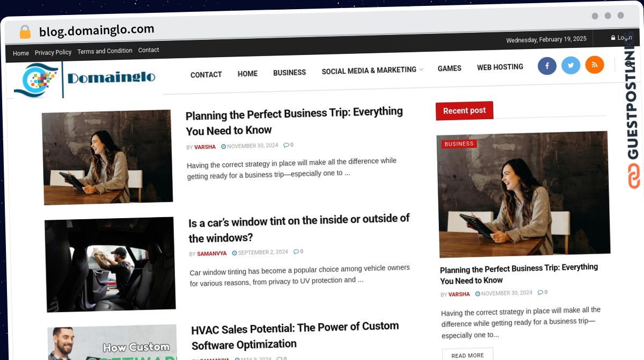Click comment icon in Recent post sidebar
The image size is (644, 360).
pyautogui.click(x=540, y=292)
